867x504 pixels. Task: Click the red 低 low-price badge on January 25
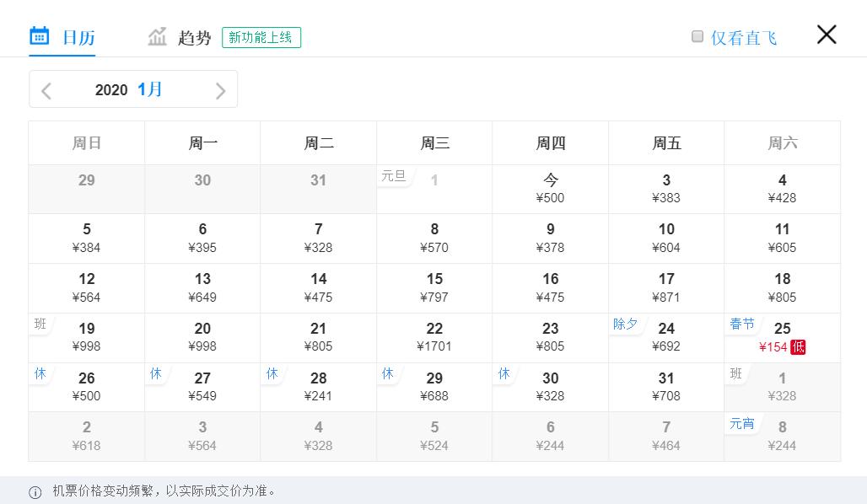click(797, 347)
